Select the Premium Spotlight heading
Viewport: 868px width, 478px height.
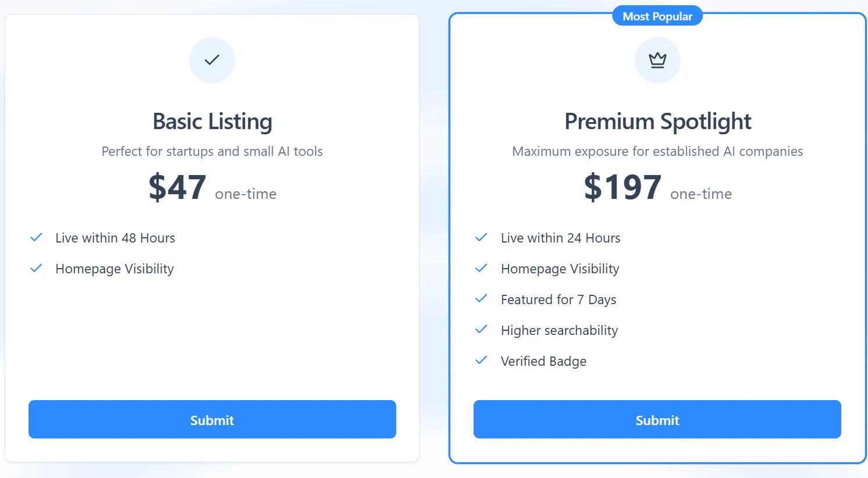click(657, 122)
